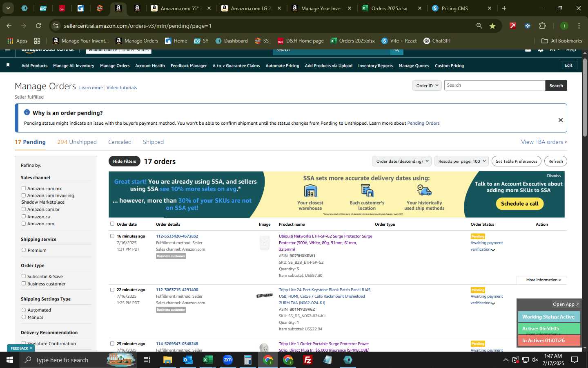Click the Seller Central search magnifier button
Image resolution: width=588 pixels, height=368 pixels.
click(x=396, y=51)
